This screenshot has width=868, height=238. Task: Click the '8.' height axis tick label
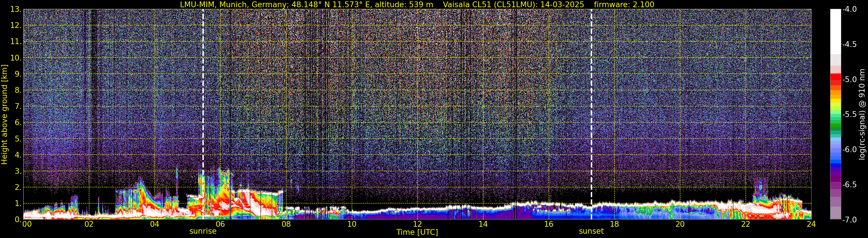coord(18,90)
